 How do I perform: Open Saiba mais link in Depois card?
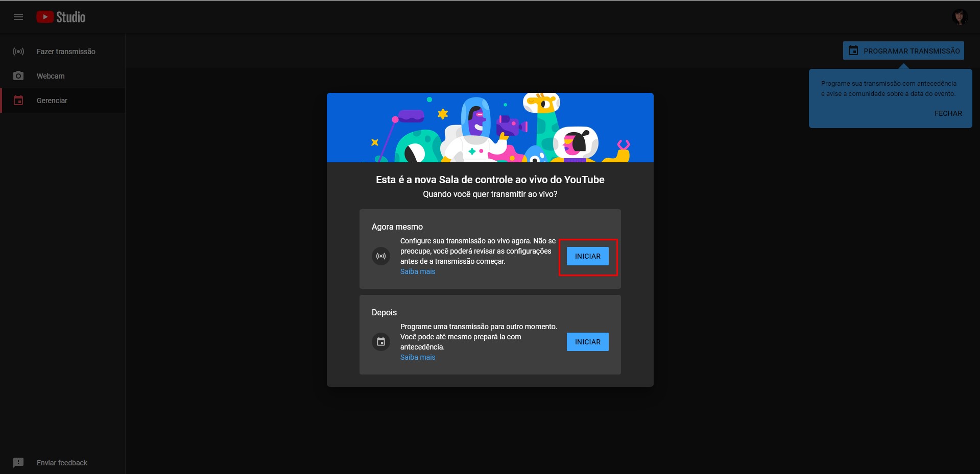[418, 357]
